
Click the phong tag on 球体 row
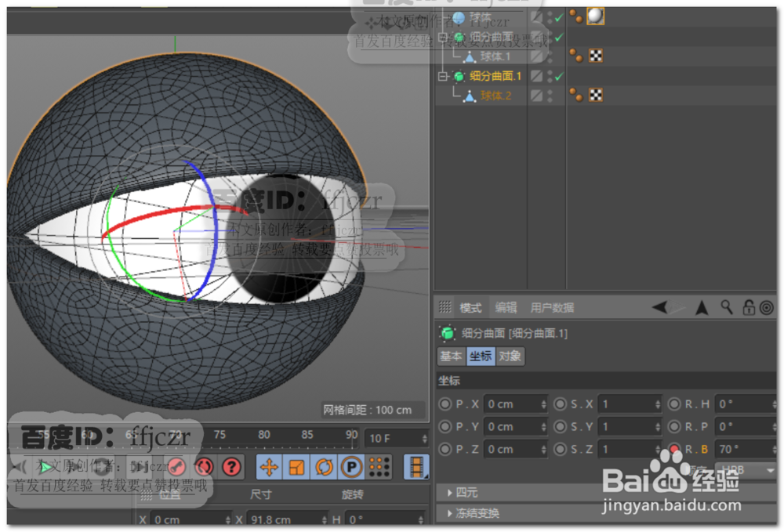point(576,16)
